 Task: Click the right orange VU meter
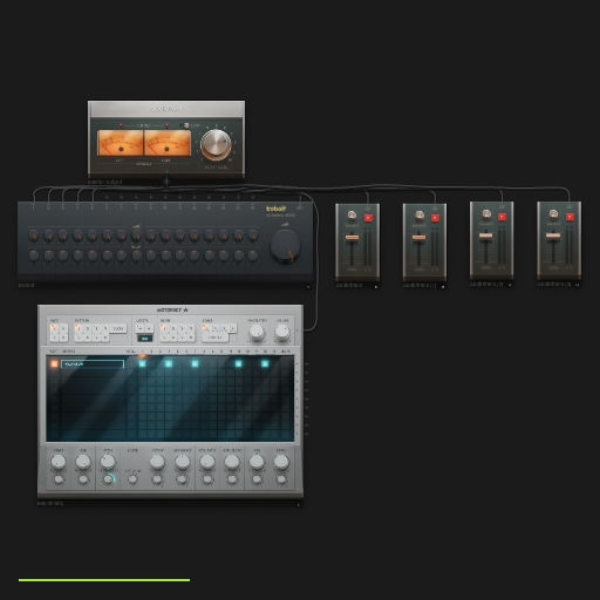tap(168, 143)
